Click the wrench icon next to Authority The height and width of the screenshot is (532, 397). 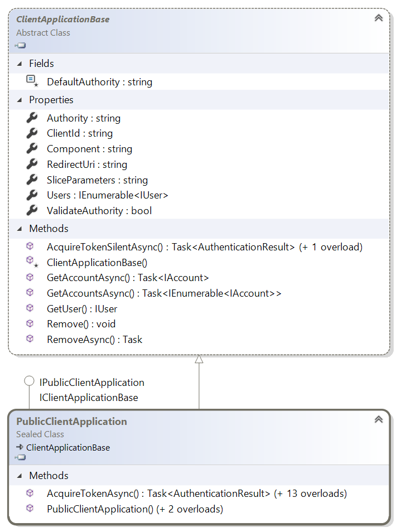coord(32,118)
